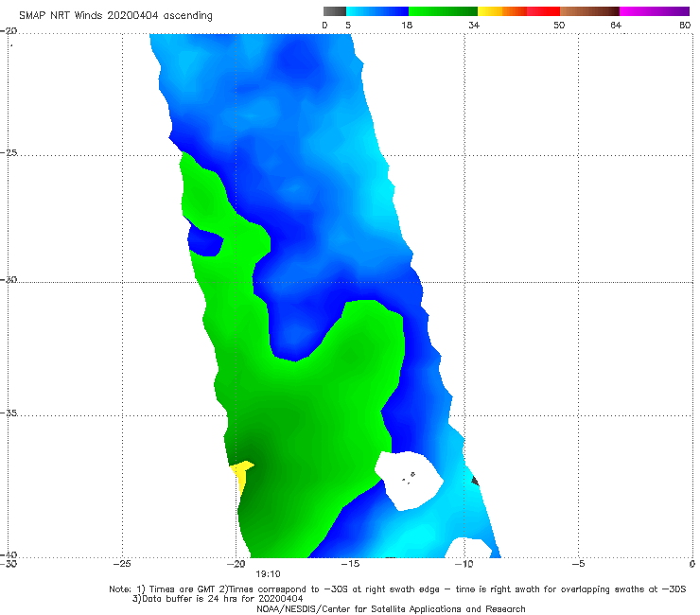Click the green 18-34 segment of the color bar
Image resolution: width=700 pixels, height=615 pixels.
click(443, 11)
